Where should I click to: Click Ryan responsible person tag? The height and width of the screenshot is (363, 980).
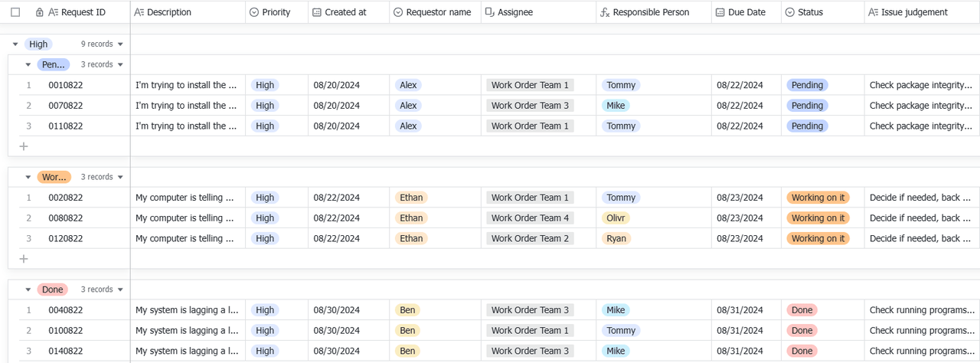coord(616,238)
